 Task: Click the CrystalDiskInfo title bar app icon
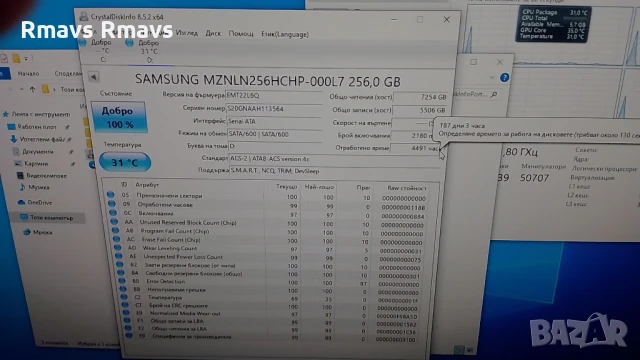(84, 16)
